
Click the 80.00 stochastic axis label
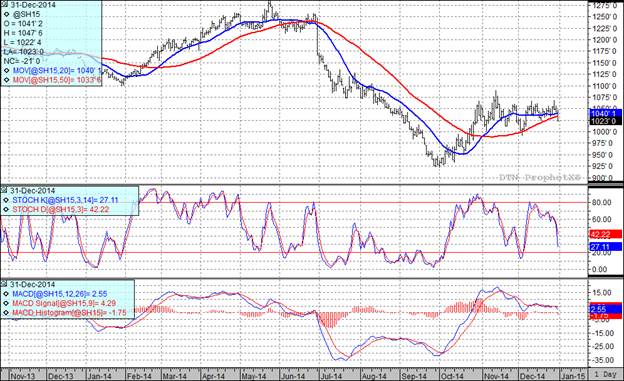[601, 202]
